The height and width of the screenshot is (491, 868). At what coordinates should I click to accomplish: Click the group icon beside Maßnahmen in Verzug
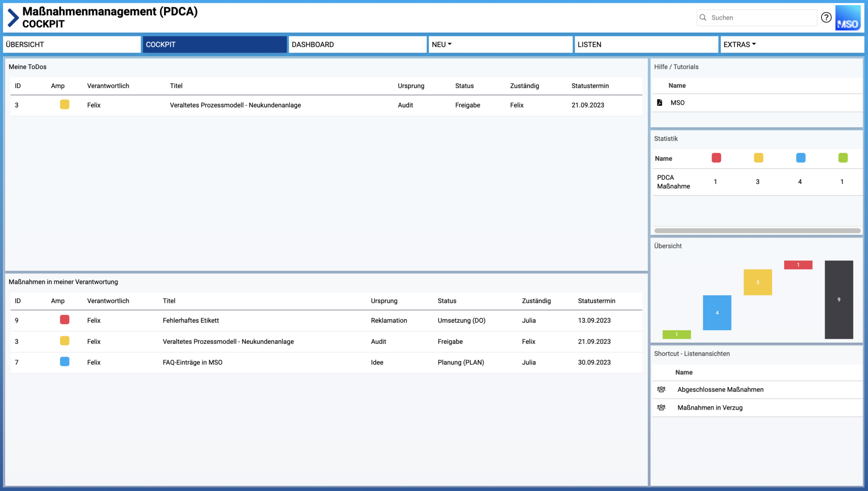click(x=661, y=407)
